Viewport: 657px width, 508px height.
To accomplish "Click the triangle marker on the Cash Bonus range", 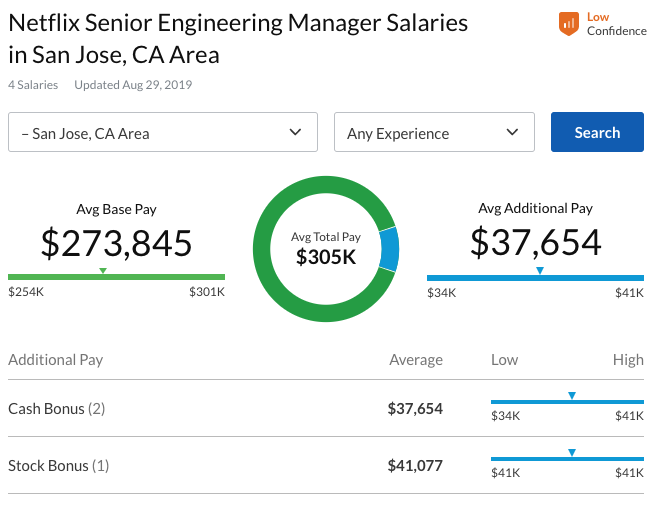I will tap(571, 396).
